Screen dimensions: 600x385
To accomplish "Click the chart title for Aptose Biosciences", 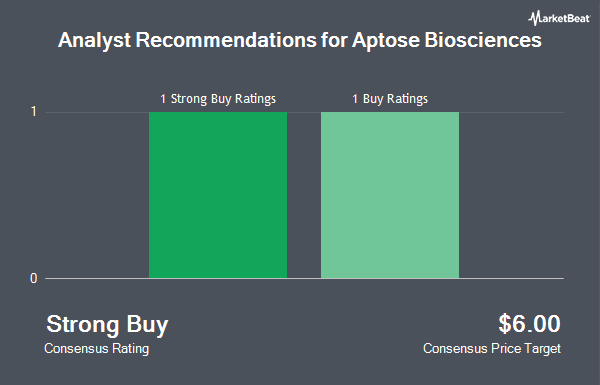I will 300,40.
